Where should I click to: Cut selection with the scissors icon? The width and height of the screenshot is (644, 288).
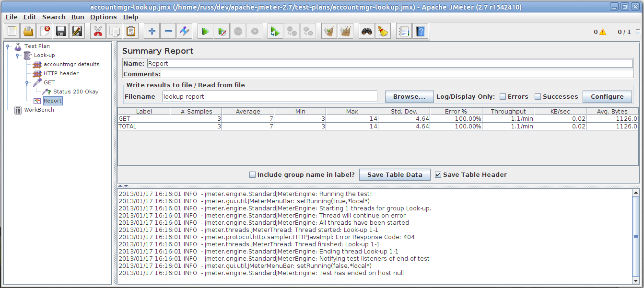click(x=98, y=32)
